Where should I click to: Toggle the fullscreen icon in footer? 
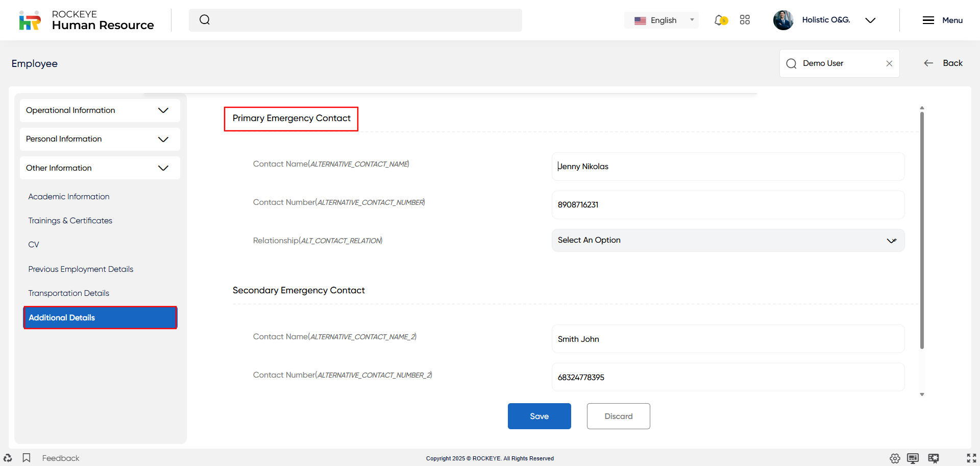(x=971, y=458)
